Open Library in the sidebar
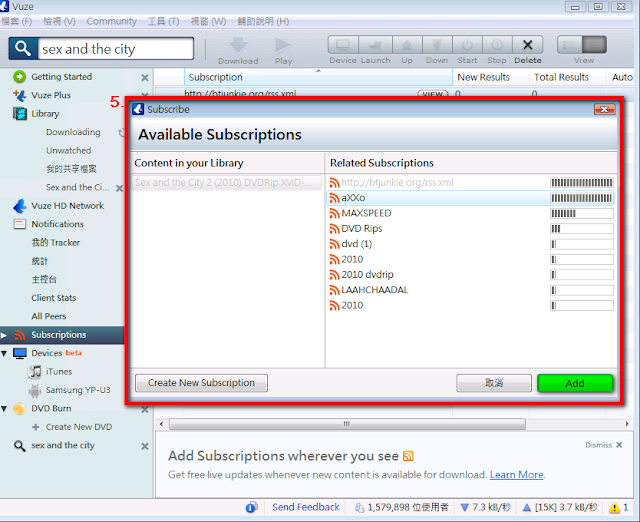 tap(45, 113)
